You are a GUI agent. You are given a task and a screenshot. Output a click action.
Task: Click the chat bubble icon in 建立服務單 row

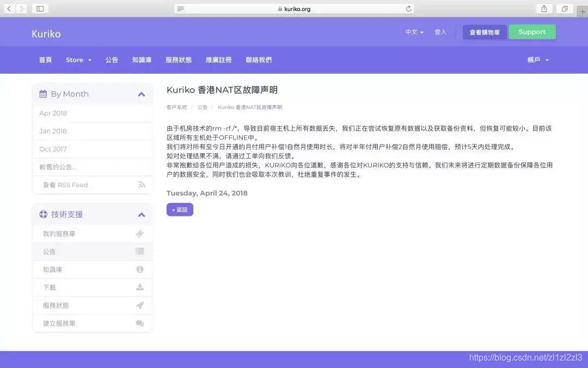(140, 323)
